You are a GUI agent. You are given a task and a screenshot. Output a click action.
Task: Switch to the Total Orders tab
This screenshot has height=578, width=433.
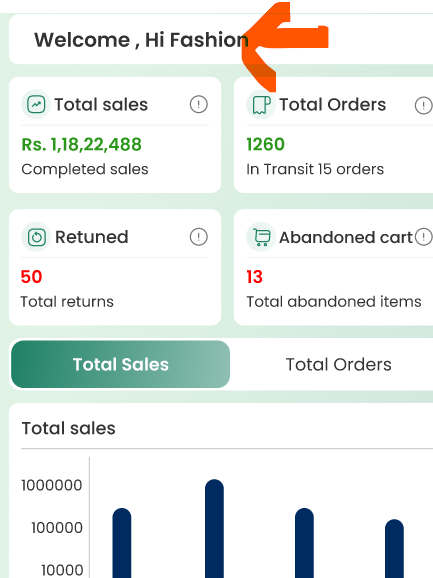click(338, 364)
